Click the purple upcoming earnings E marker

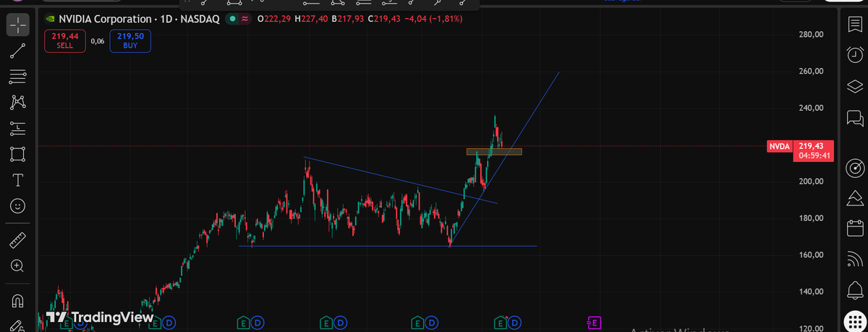[x=594, y=323]
